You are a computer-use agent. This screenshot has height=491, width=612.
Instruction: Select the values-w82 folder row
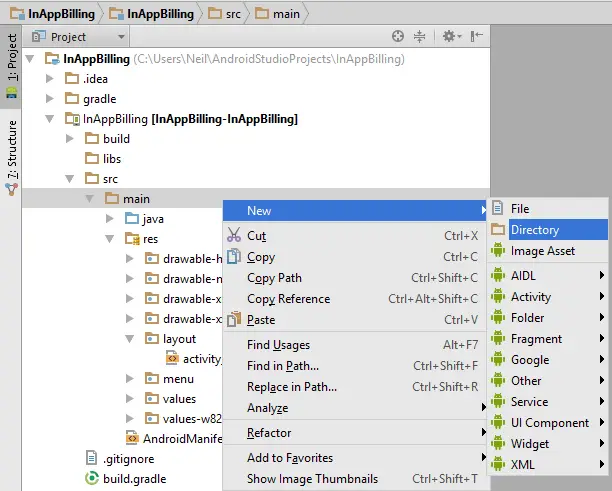(x=183, y=418)
